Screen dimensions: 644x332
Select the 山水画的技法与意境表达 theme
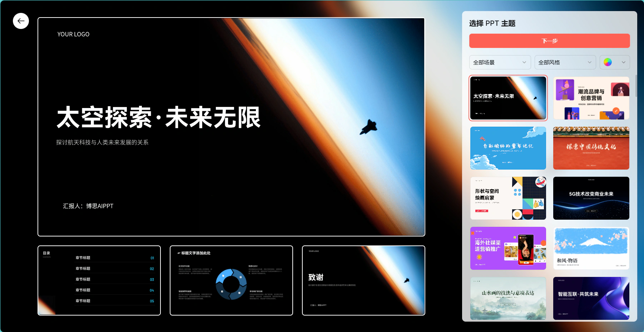(508, 298)
